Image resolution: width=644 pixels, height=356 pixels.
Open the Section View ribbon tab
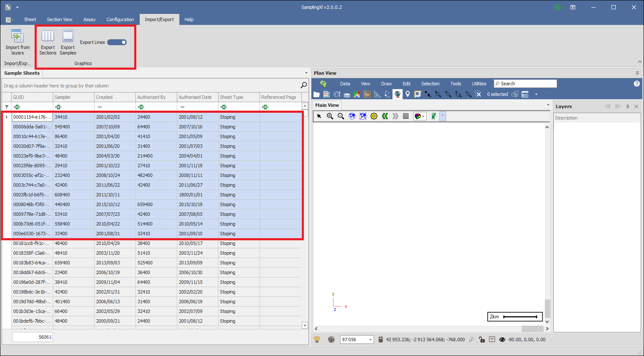60,19
